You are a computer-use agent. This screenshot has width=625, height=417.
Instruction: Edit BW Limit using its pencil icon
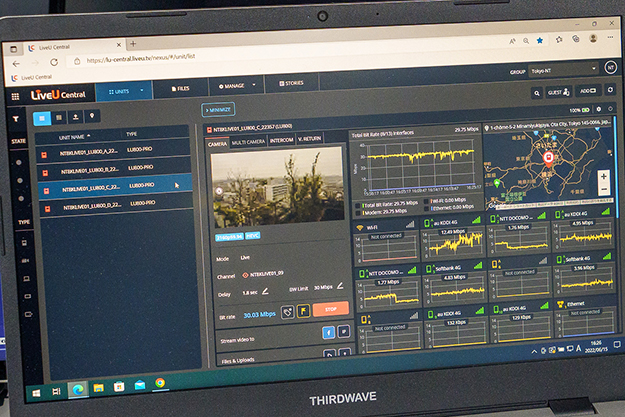[x=341, y=288]
